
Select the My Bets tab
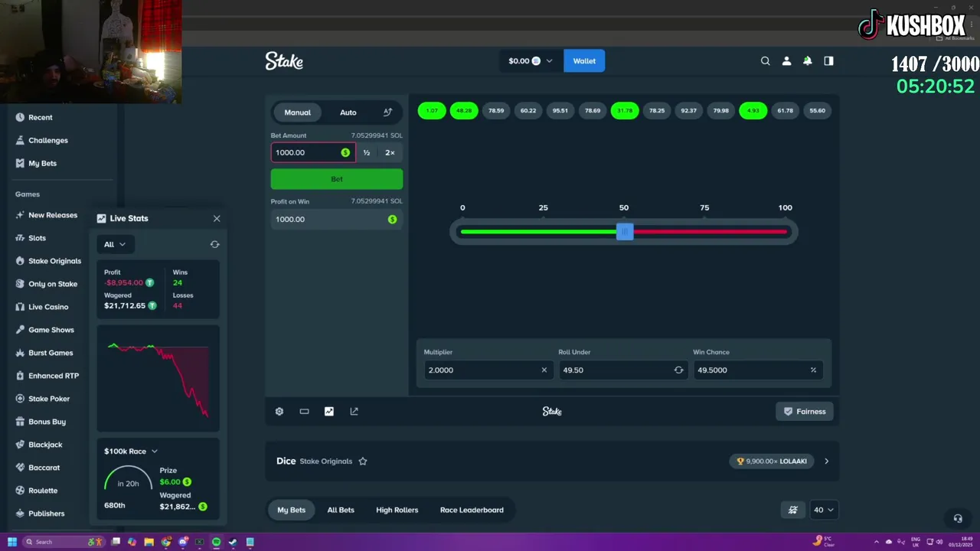[x=292, y=510]
